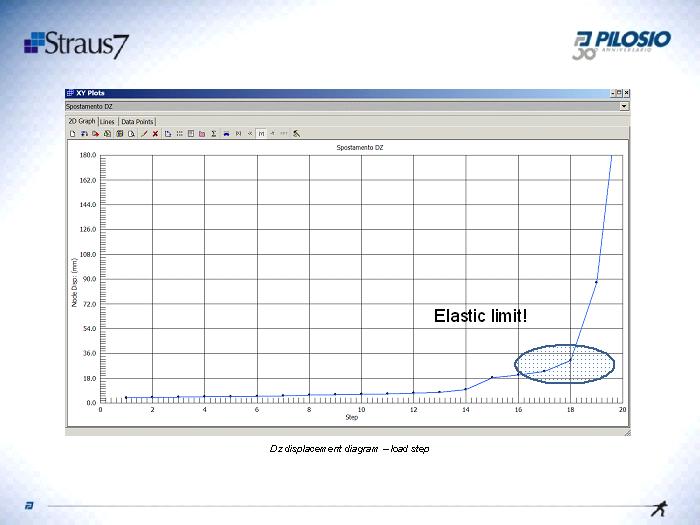
Task: Select the 2D Graph tab
Action: coord(81,121)
